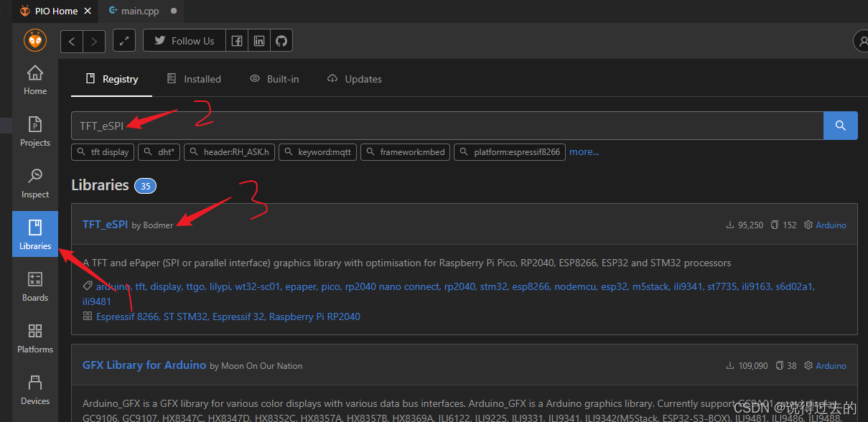The image size is (868, 422).
Task: Apply the framework:mbed search suggestion
Action: 406,152
